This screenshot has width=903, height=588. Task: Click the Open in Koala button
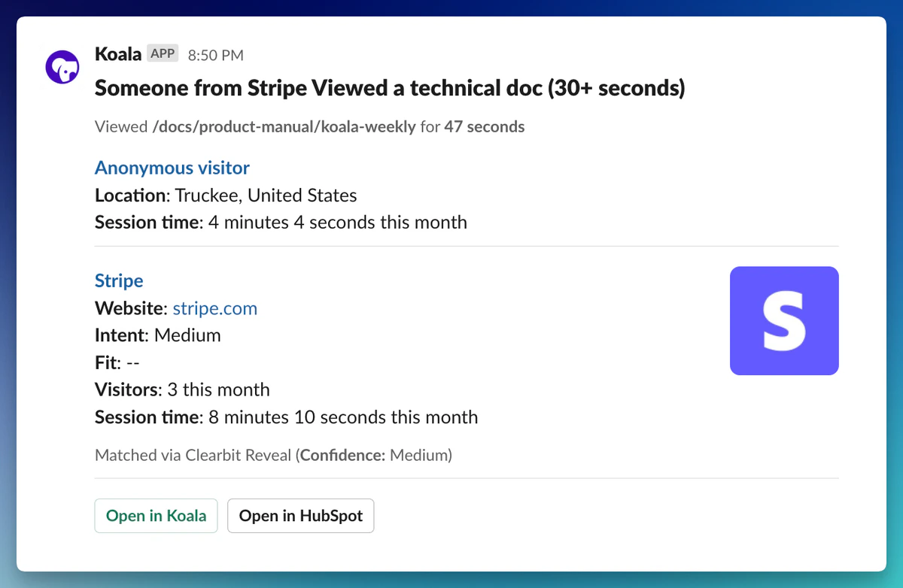coord(156,516)
